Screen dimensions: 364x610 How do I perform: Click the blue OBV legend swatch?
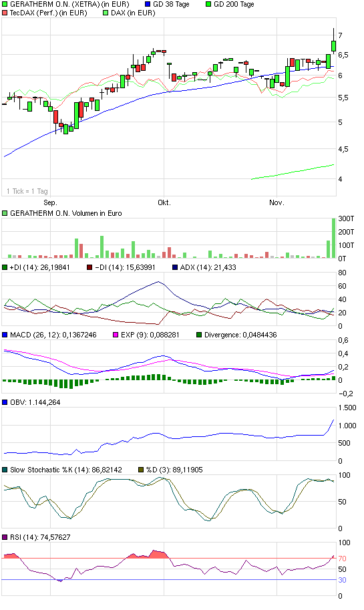[5, 402]
